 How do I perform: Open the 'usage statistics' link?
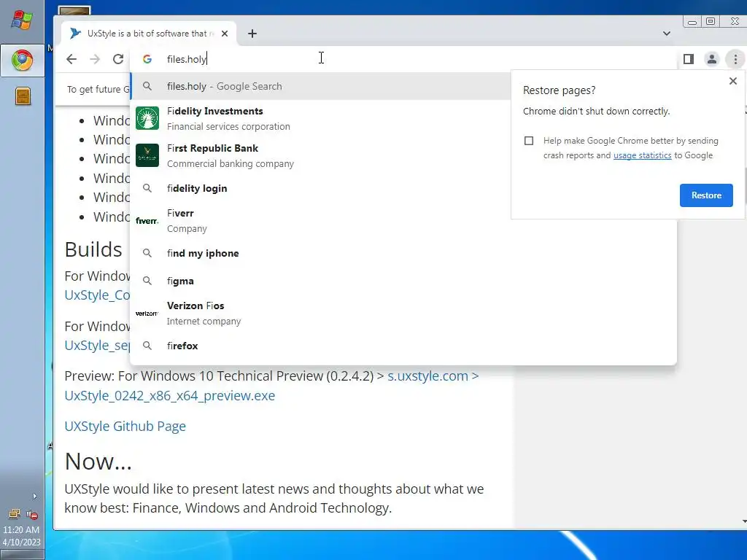(x=642, y=155)
